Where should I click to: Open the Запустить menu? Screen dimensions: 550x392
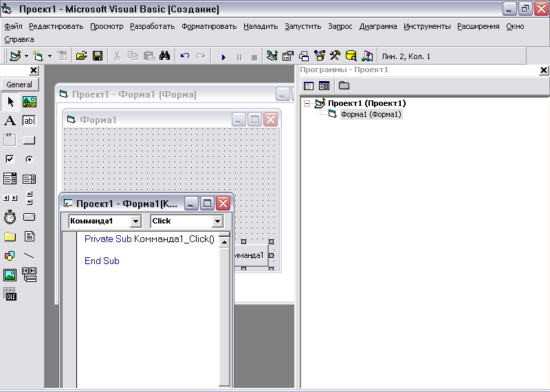point(303,26)
